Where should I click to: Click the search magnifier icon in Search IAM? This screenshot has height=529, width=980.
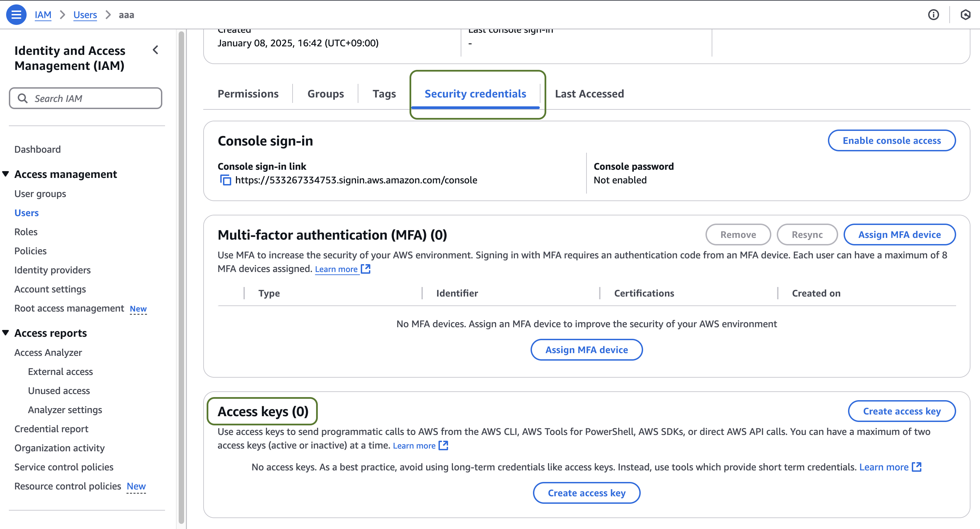(x=23, y=99)
